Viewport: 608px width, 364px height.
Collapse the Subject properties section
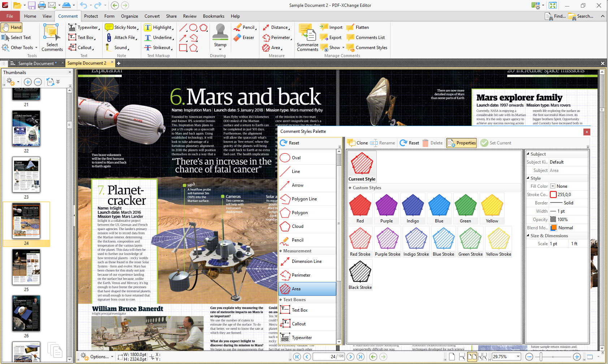pyautogui.click(x=528, y=154)
